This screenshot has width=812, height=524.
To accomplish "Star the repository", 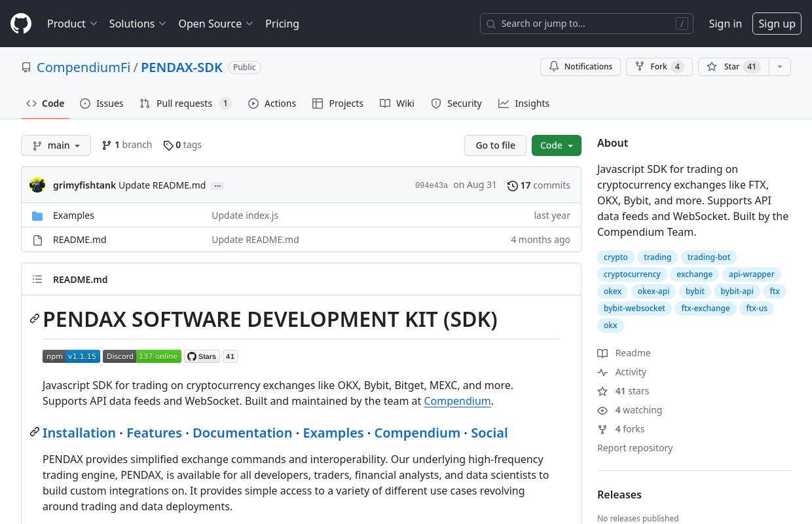I will (x=733, y=67).
